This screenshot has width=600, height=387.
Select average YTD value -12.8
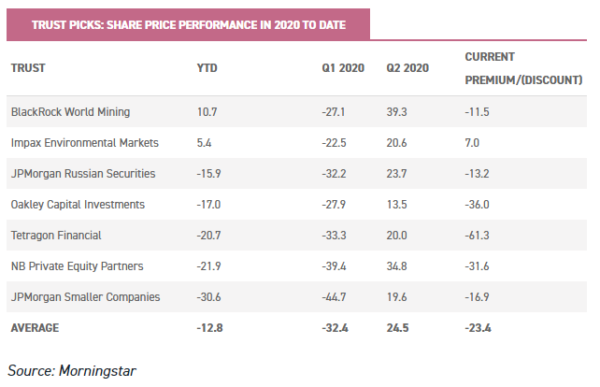(x=210, y=328)
